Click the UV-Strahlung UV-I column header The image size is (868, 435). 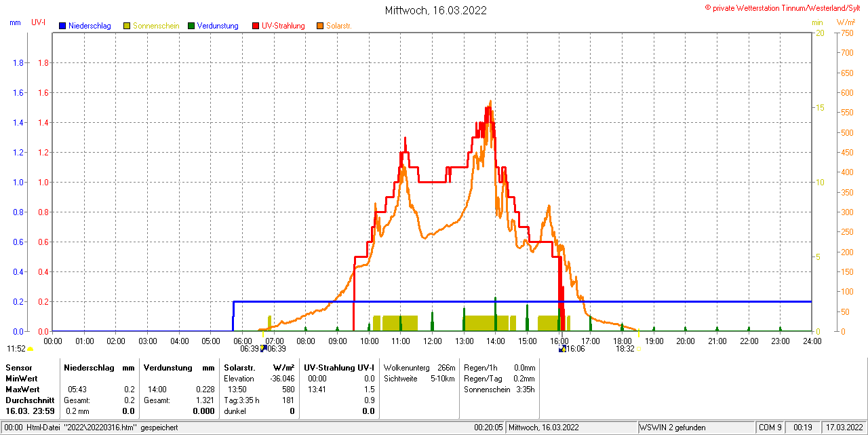[339, 367]
